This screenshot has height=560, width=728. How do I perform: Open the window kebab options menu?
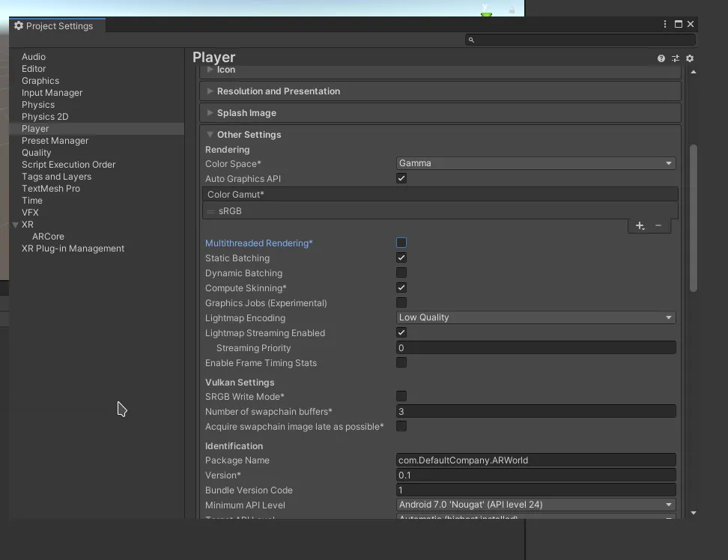coord(665,24)
